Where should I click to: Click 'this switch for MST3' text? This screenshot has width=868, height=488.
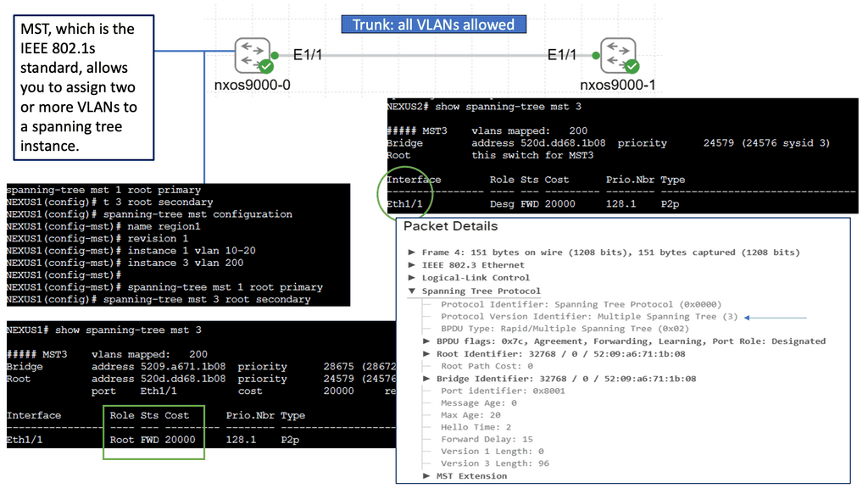(x=532, y=156)
